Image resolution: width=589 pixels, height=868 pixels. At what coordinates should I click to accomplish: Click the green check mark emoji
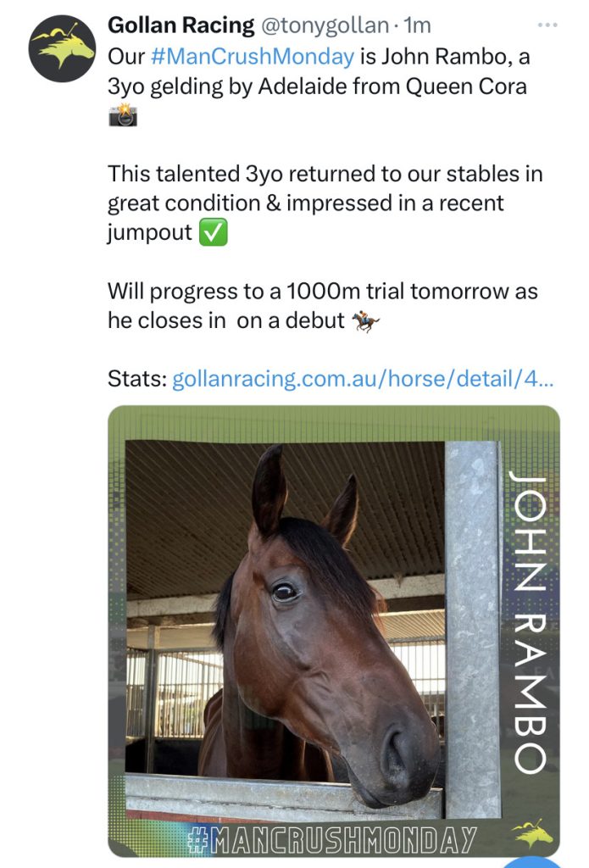[x=213, y=232]
